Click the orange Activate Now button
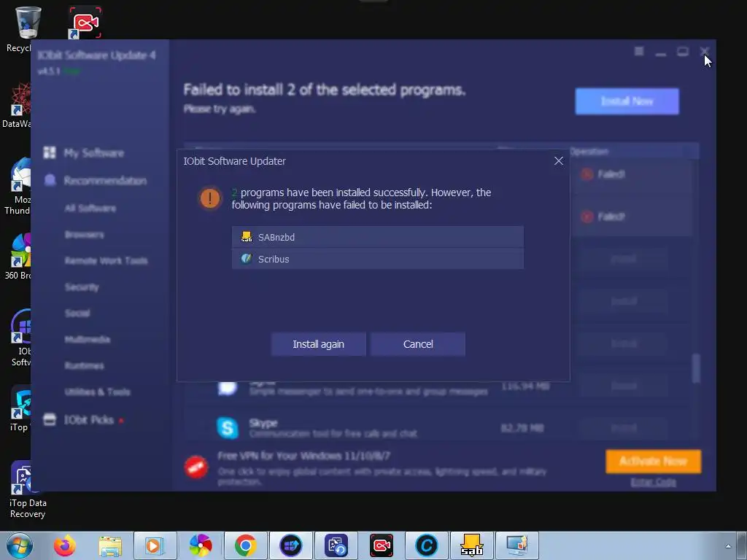 tap(653, 461)
